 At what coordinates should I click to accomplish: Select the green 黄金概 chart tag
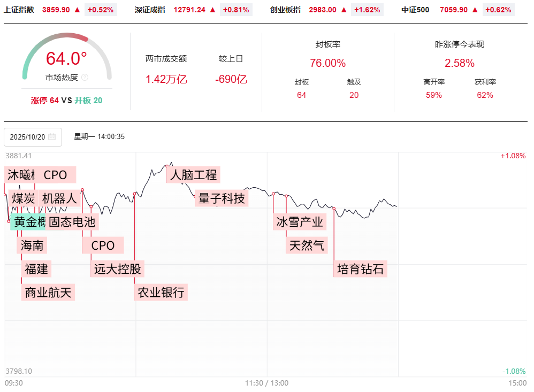pyautogui.click(x=28, y=222)
